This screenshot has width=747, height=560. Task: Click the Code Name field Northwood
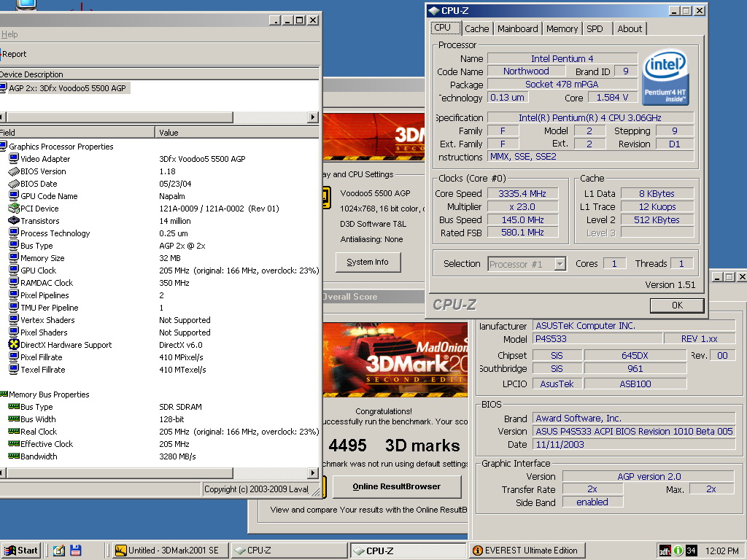[526, 71]
